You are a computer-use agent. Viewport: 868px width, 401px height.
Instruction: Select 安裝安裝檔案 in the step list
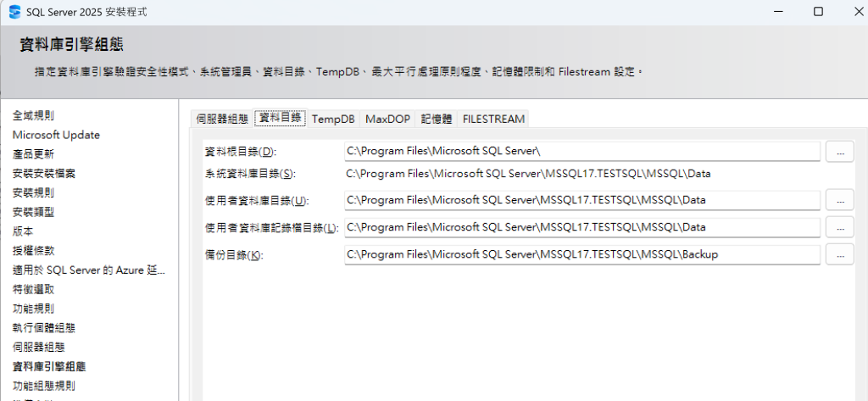44,174
